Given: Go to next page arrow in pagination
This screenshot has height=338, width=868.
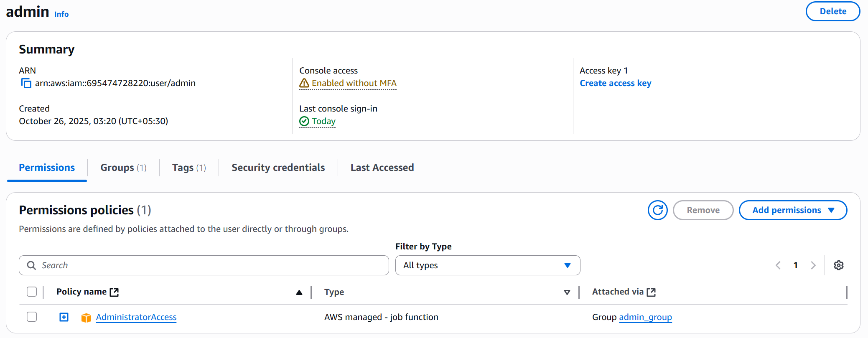Looking at the screenshot, I should coord(813,265).
